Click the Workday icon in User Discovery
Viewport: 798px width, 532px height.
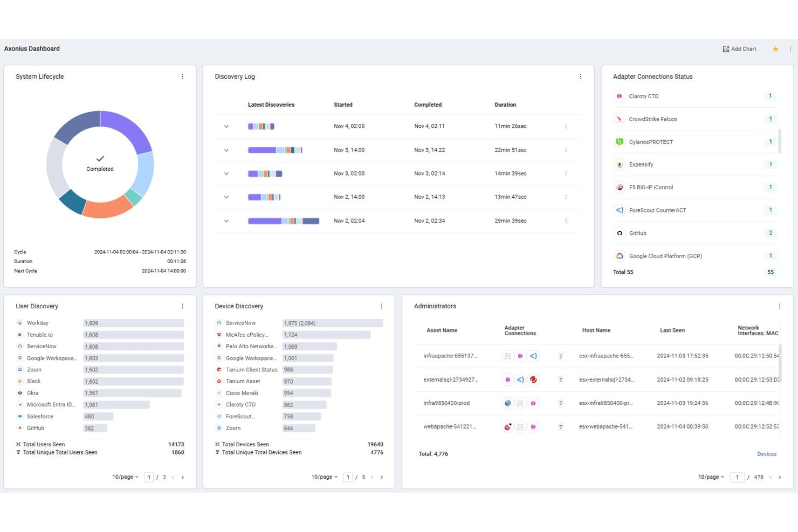pyautogui.click(x=20, y=323)
